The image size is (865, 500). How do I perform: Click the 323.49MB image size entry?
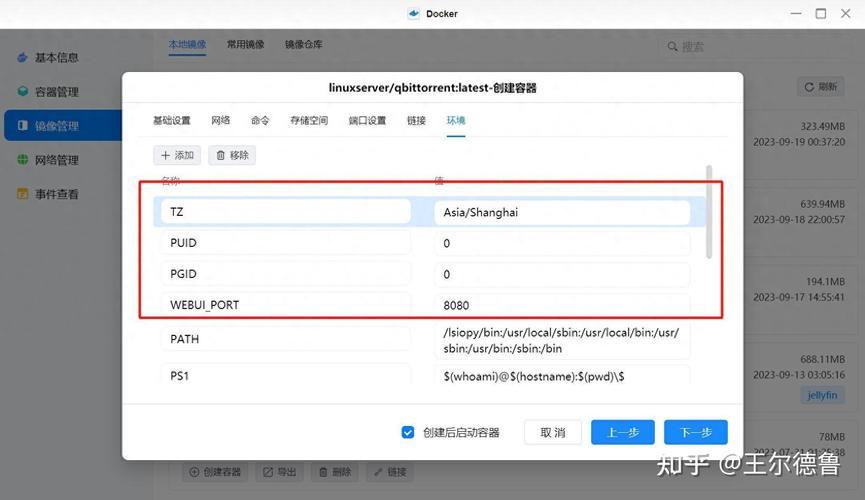tap(823, 126)
